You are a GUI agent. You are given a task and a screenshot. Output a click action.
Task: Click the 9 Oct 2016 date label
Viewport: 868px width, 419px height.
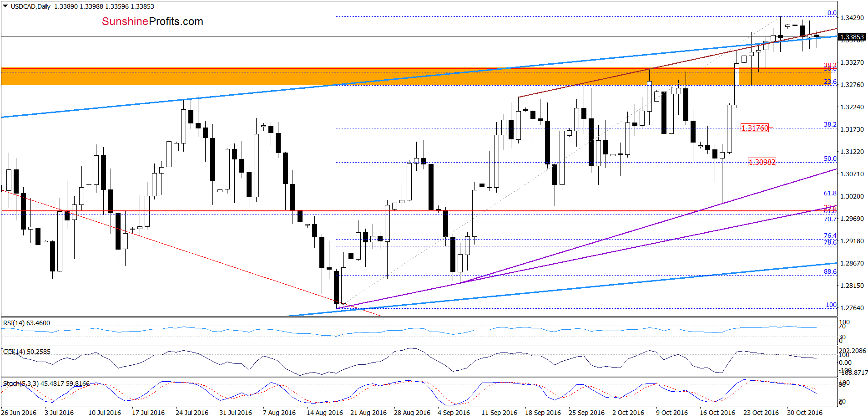672,413
